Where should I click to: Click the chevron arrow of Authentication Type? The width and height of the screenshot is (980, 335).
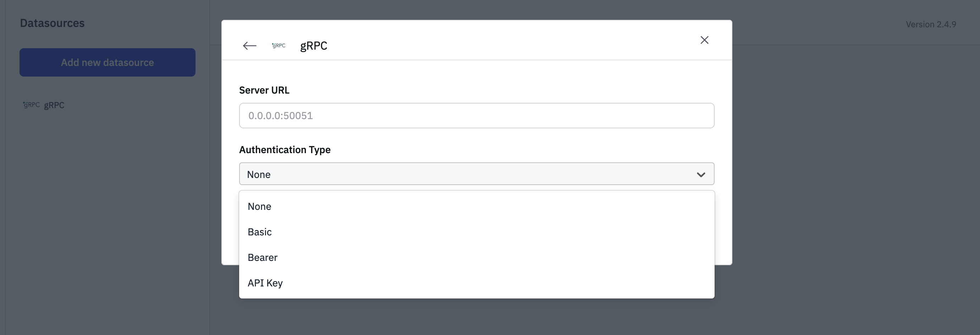coord(701,174)
